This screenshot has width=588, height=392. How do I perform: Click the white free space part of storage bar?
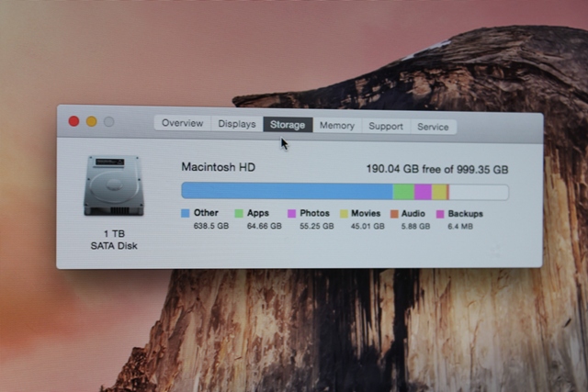(479, 192)
